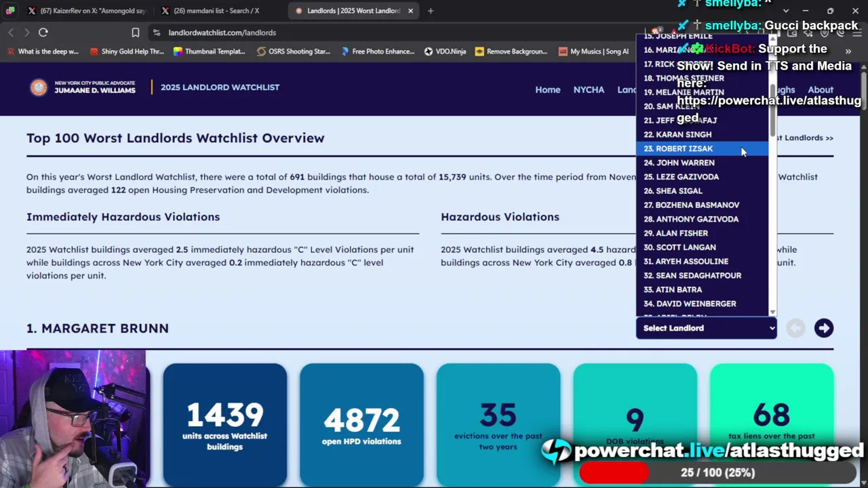Go back to the previous page

pos(11,33)
